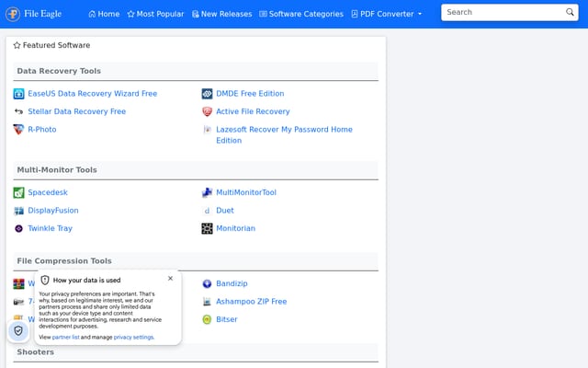Click the search magnifier icon
This screenshot has width=588, height=368.
(x=570, y=12)
